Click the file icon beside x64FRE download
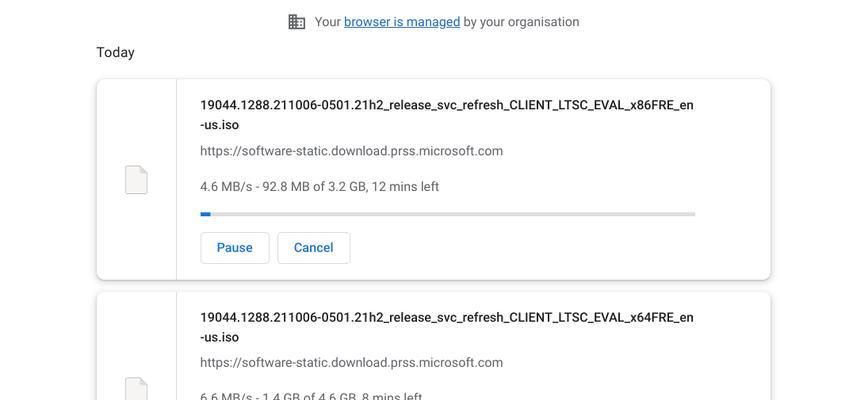853x400 pixels. pyautogui.click(x=136, y=389)
